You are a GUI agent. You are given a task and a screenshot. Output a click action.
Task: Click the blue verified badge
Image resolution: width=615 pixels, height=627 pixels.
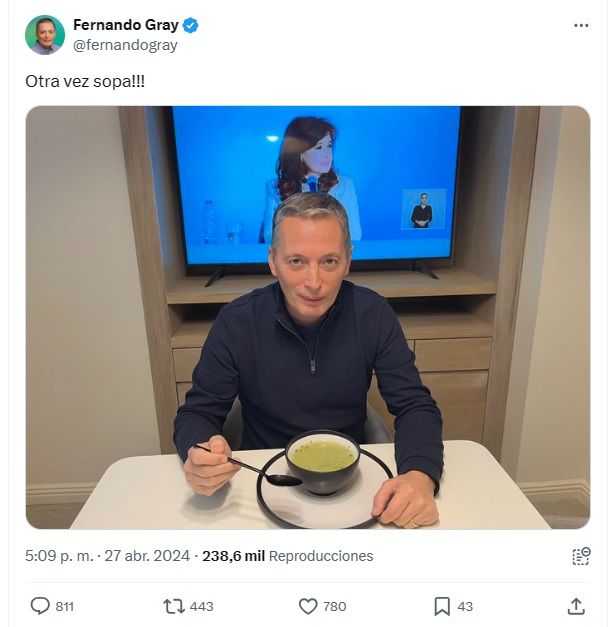pyautogui.click(x=190, y=25)
